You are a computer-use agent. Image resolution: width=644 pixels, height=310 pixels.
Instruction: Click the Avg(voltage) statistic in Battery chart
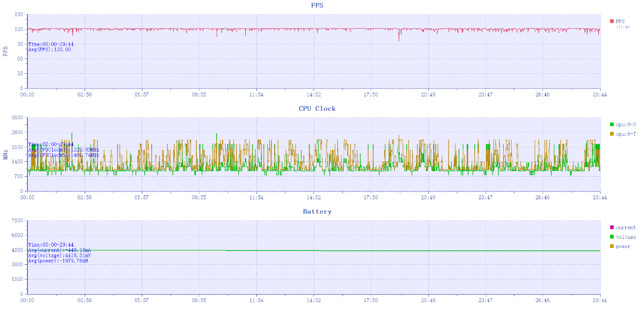coord(59,255)
